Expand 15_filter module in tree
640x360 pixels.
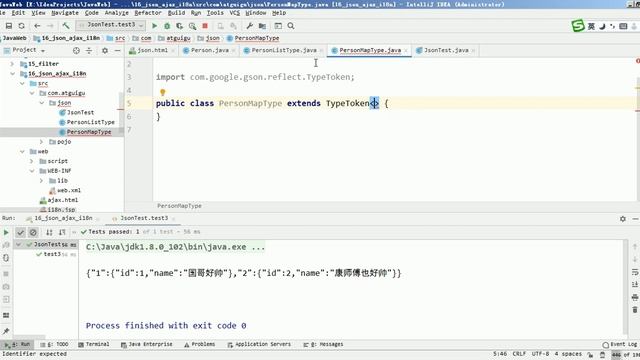point(12,64)
